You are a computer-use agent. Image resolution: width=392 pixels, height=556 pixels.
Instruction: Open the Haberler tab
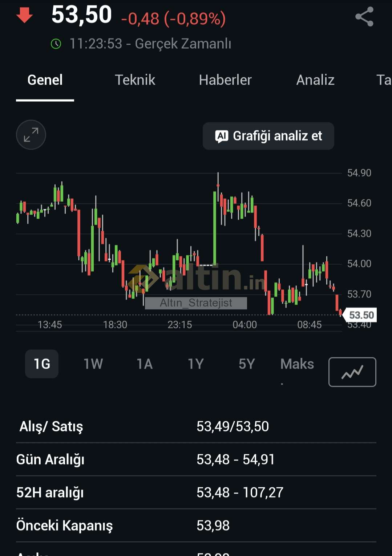[225, 80]
